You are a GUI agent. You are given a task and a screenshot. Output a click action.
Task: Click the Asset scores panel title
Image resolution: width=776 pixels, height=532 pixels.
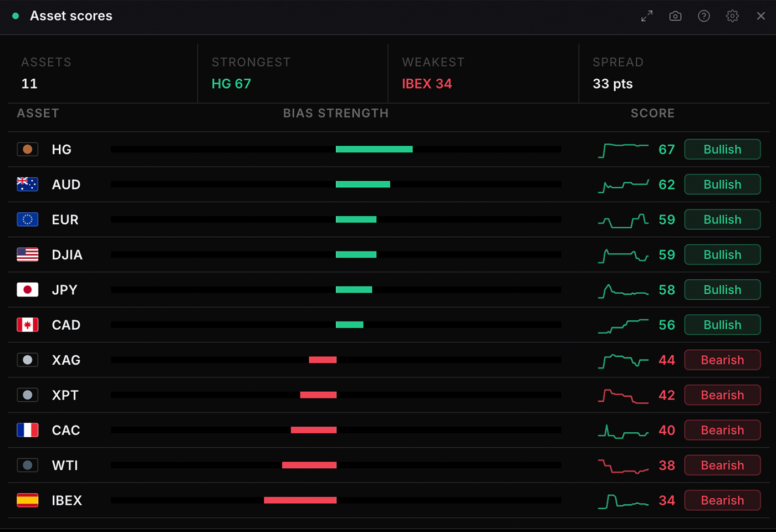point(71,16)
